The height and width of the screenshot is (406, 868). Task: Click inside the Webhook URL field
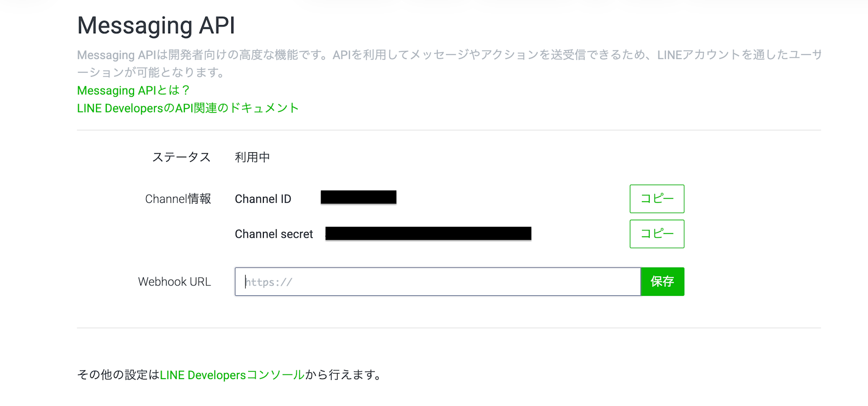pyautogui.click(x=434, y=282)
